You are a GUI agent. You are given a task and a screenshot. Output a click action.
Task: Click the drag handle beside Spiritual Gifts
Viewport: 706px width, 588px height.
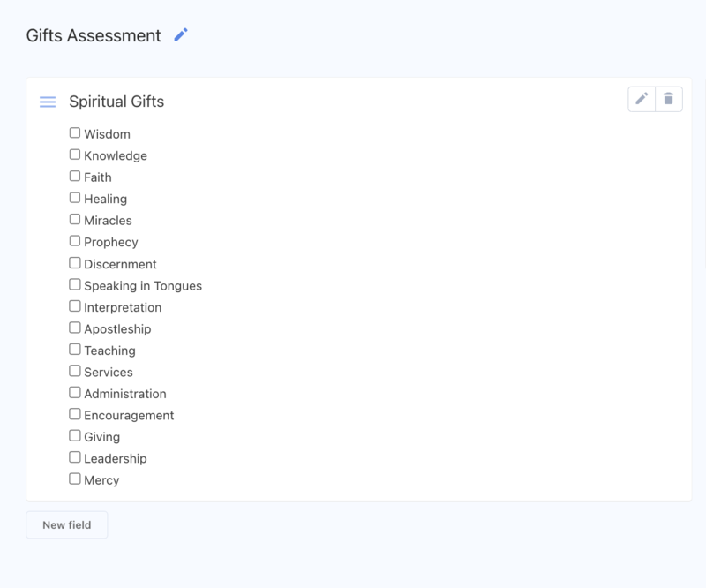point(47,102)
